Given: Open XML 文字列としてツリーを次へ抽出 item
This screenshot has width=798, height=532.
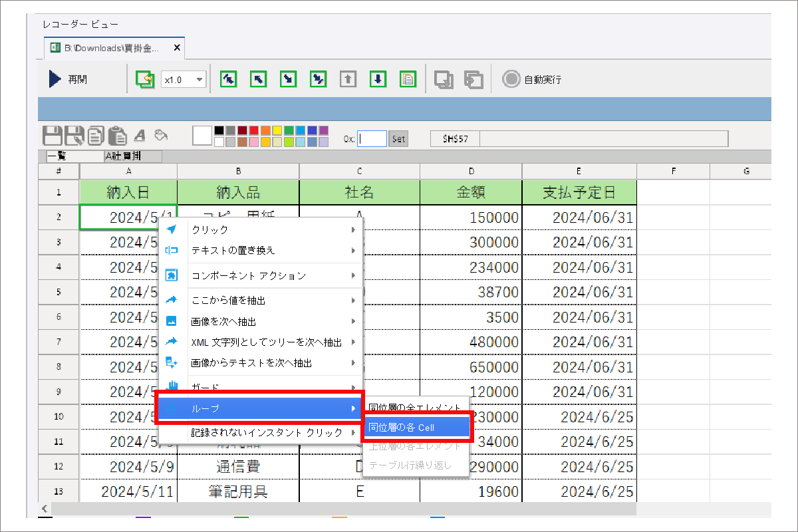Looking at the screenshot, I should (260, 342).
